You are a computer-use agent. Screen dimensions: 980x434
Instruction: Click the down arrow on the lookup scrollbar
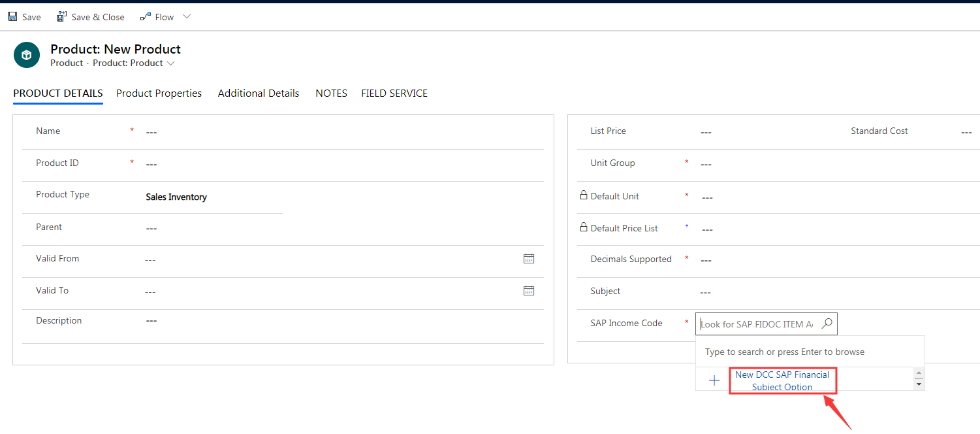tap(919, 385)
